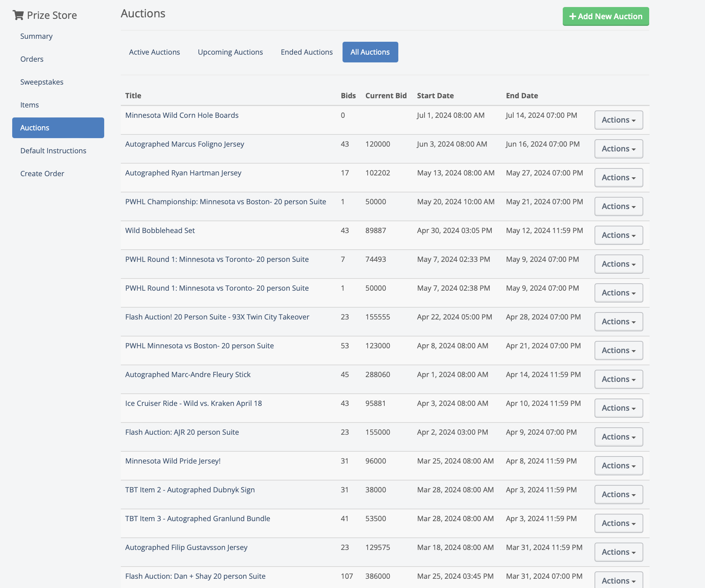Open the Ice Cruiser Ride auction link
This screenshot has width=705, height=588.
193,403
